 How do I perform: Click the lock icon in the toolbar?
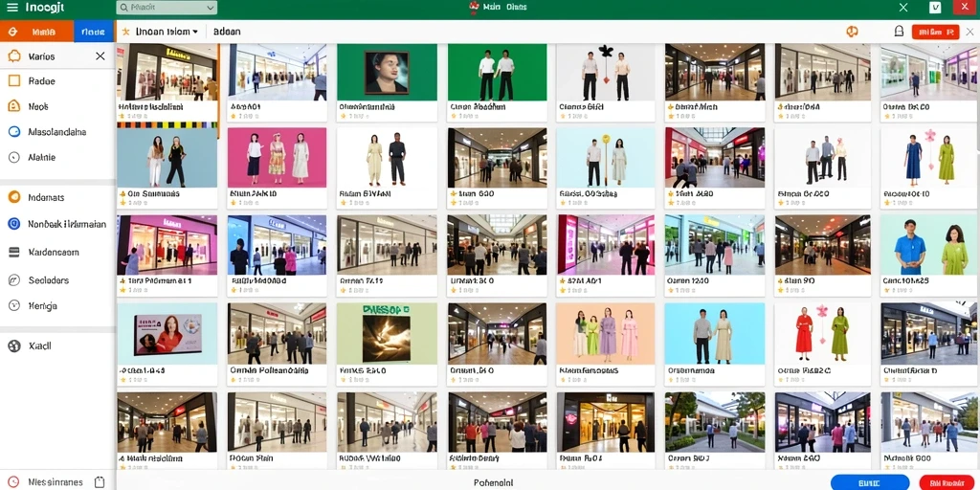coord(899,32)
